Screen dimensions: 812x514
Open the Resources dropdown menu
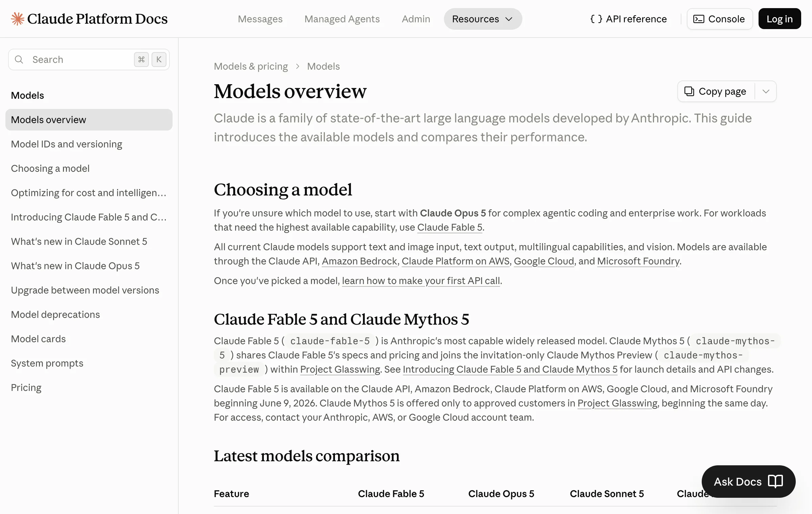point(483,19)
